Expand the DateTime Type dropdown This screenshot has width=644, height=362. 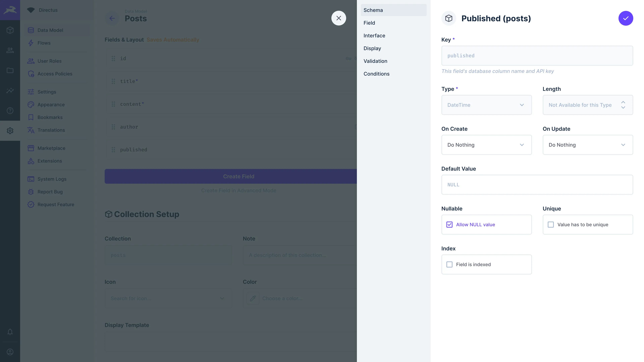[x=486, y=105]
